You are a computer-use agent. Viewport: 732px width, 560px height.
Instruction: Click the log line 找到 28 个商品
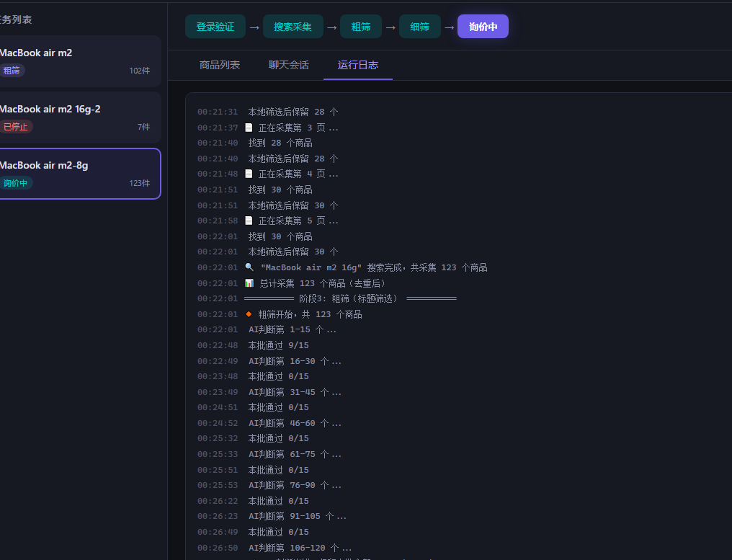[280, 143]
